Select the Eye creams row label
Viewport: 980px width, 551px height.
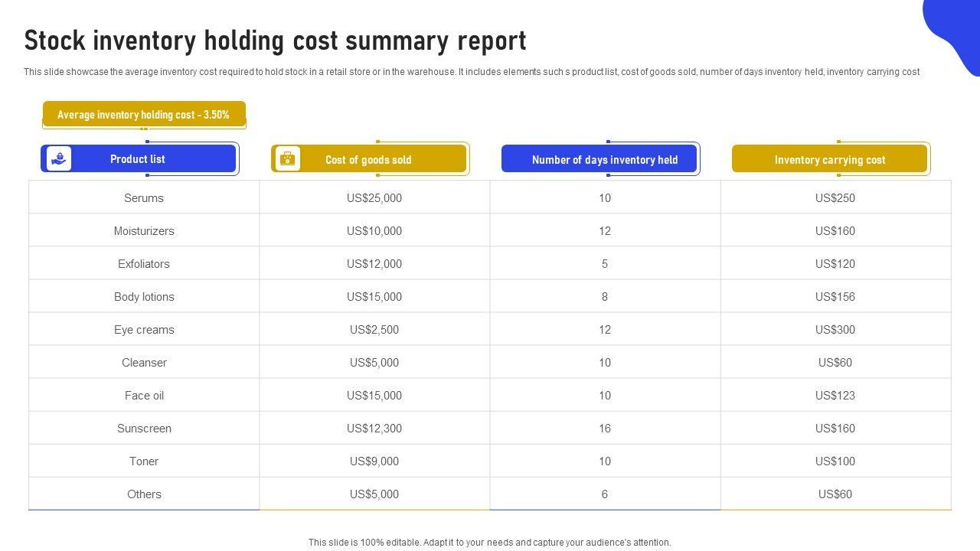(144, 330)
